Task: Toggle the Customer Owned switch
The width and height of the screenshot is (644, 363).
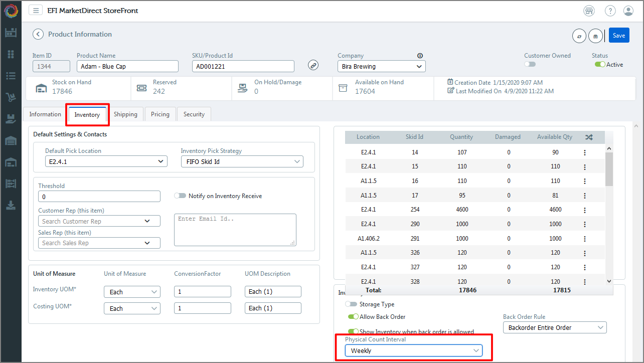Action: (x=530, y=64)
